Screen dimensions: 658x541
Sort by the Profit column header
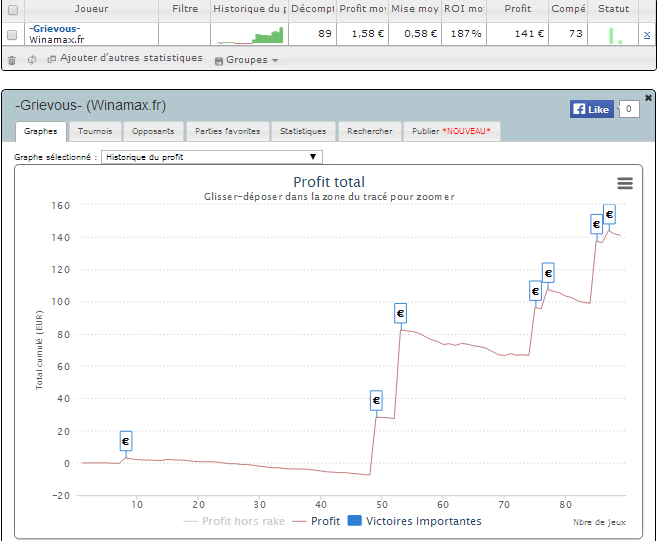point(517,9)
